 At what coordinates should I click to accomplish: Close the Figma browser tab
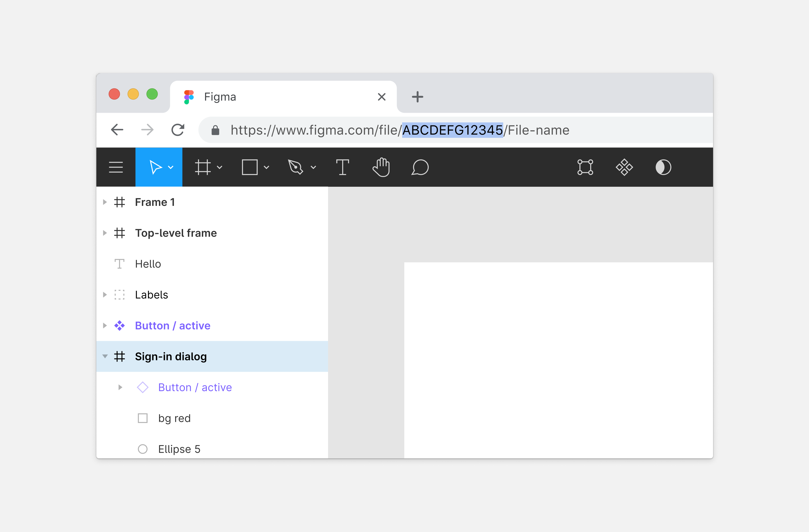point(382,97)
